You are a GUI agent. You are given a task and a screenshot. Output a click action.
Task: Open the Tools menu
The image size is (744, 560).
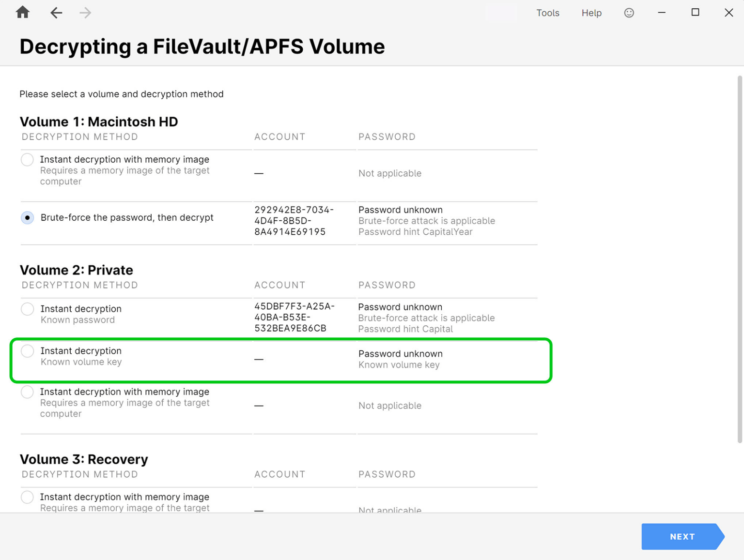(x=547, y=13)
